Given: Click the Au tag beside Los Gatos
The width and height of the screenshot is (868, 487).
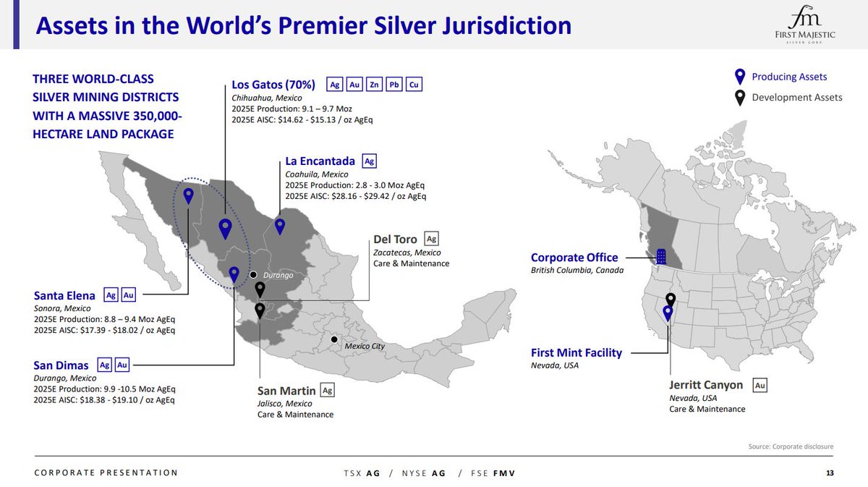Looking at the screenshot, I should (354, 84).
